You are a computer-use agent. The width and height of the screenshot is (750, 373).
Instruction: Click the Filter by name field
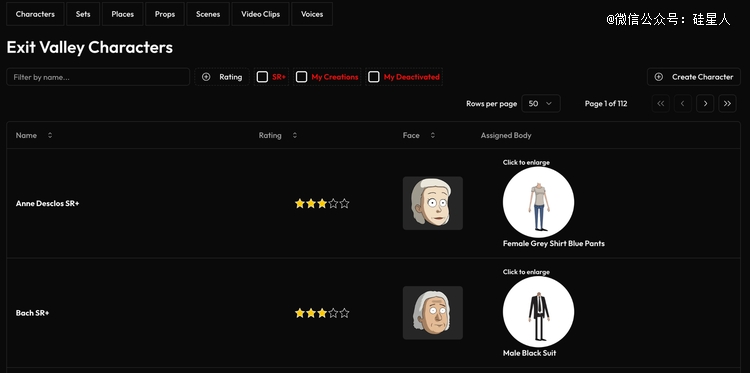(x=98, y=77)
